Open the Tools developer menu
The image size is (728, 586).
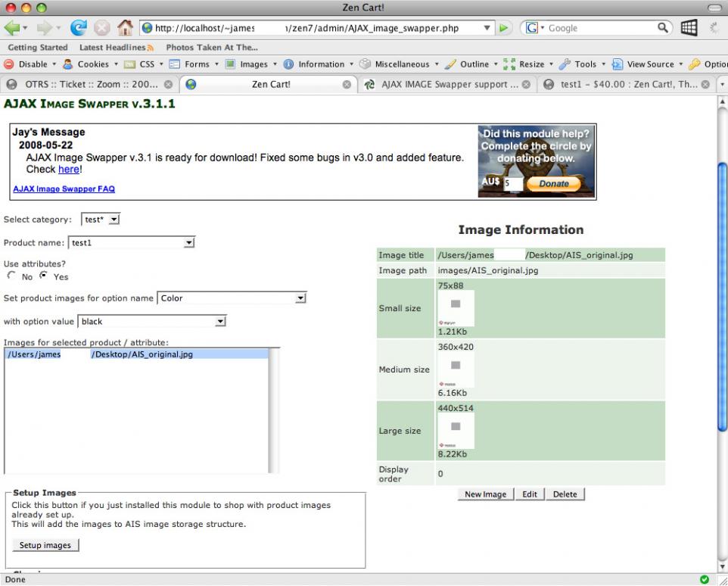582,64
